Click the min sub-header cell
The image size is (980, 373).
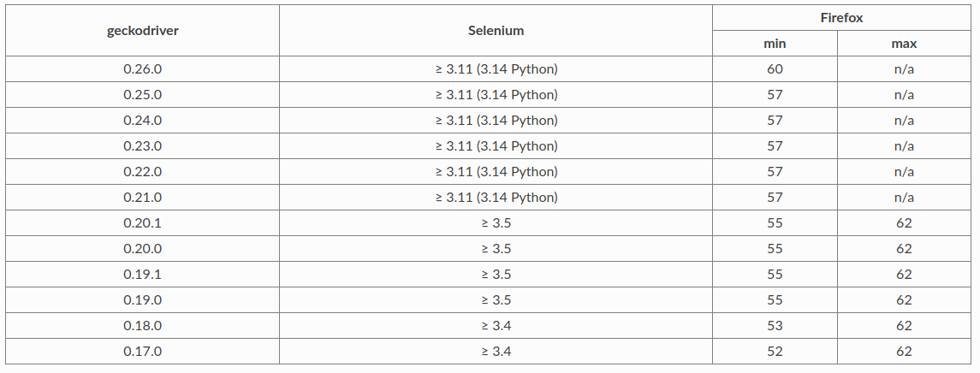(775, 44)
